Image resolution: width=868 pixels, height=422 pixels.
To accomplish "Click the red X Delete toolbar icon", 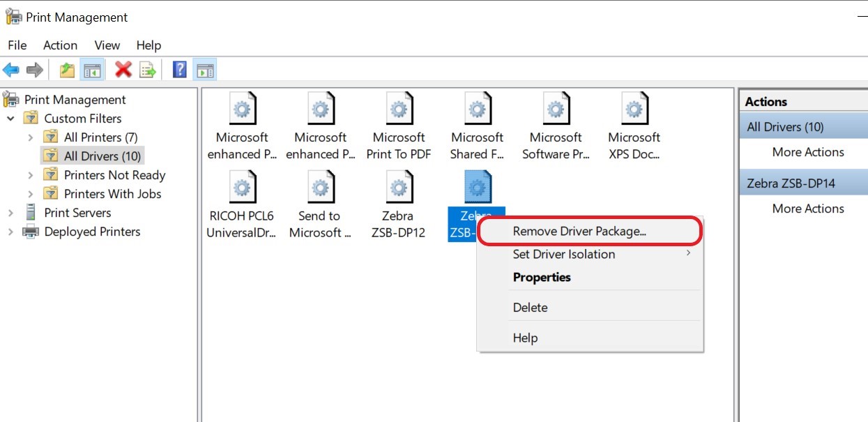I will pos(123,70).
